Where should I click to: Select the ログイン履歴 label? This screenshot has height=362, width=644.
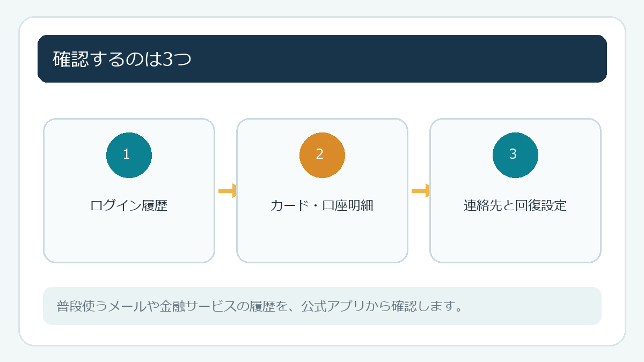(x=129, y=205)
